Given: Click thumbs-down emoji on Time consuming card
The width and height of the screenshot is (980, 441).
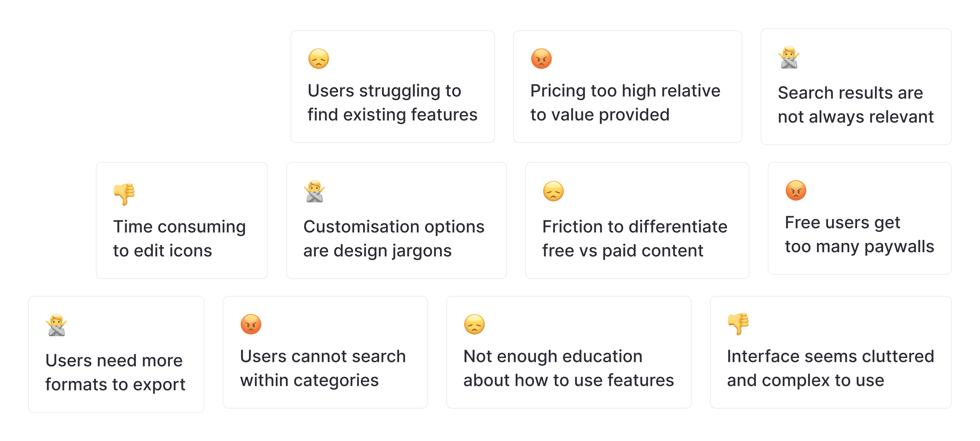Looking at the screenshot, I should [124, 194].
